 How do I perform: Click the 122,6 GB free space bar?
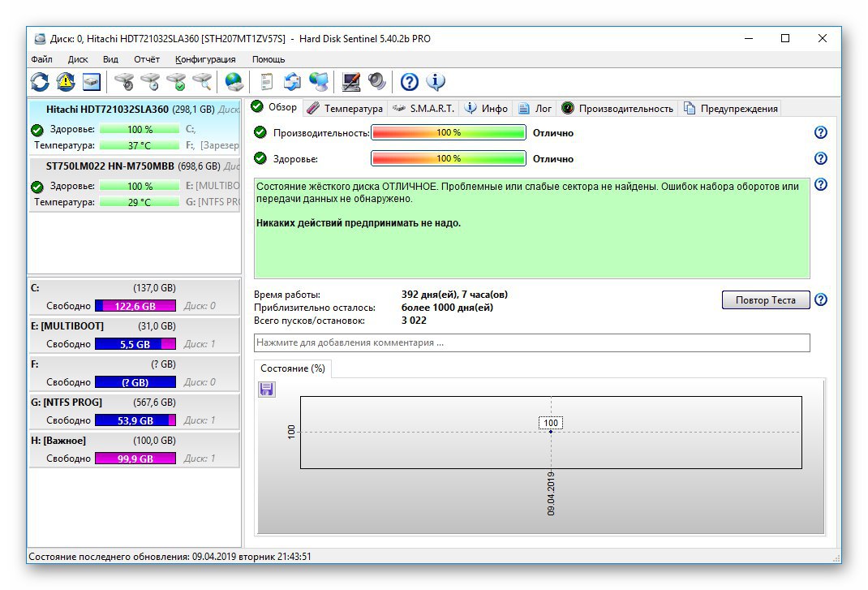(135, 306)
